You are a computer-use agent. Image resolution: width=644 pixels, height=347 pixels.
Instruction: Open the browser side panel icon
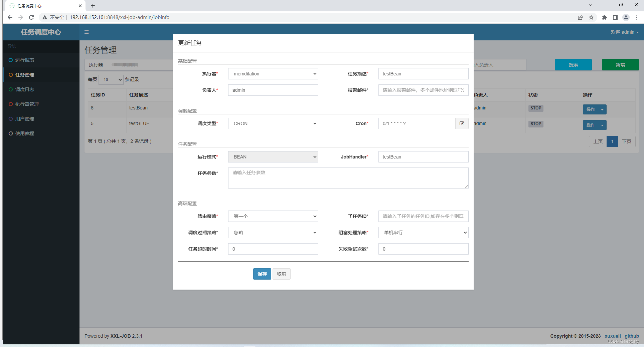[x=615, y=17]
